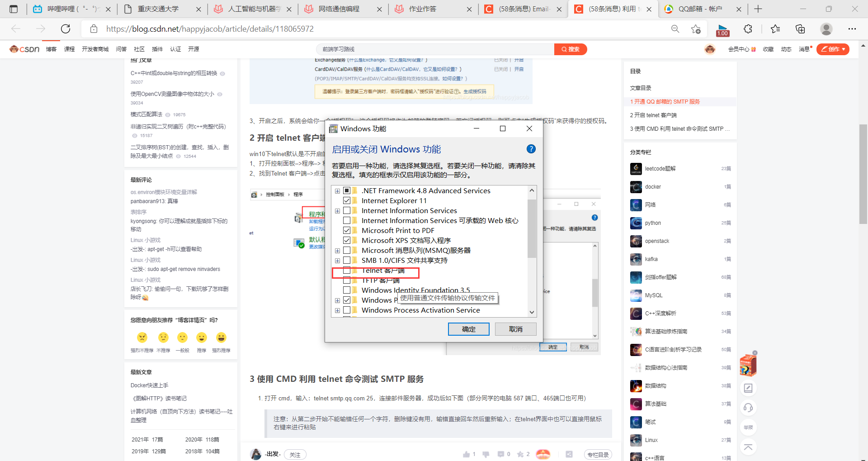Click the 取消 button in the Windows 功能 dialog
This screenshot has height=461, width=868.
(x=515, y=329)
